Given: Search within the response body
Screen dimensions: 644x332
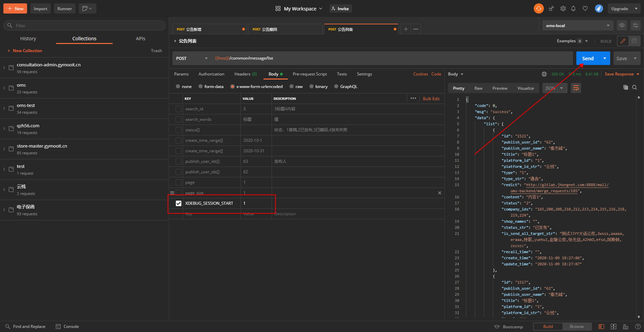Looking at the screenshot, I should (x=635, y=87).
